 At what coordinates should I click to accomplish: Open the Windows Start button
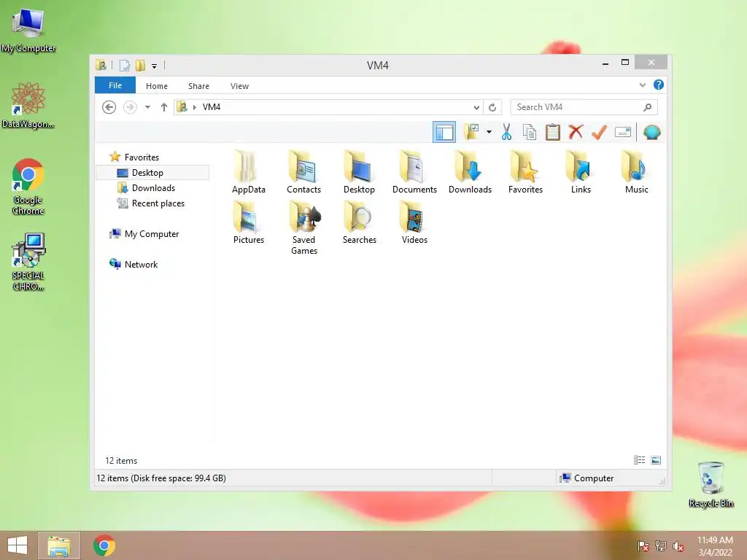pyautogui.click(x=18, y=545)
